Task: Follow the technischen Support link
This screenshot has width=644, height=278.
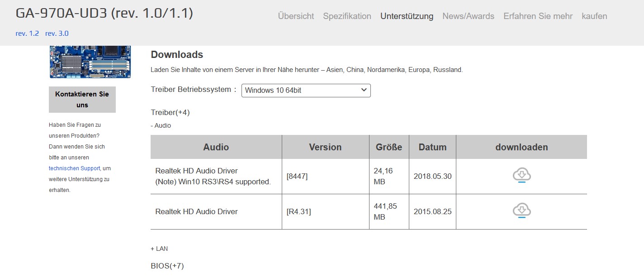Action: pos(75,168)
